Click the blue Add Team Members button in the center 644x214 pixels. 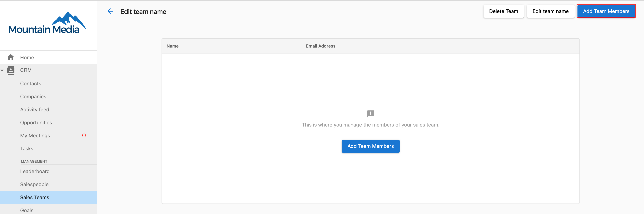(x=370, y=146)
